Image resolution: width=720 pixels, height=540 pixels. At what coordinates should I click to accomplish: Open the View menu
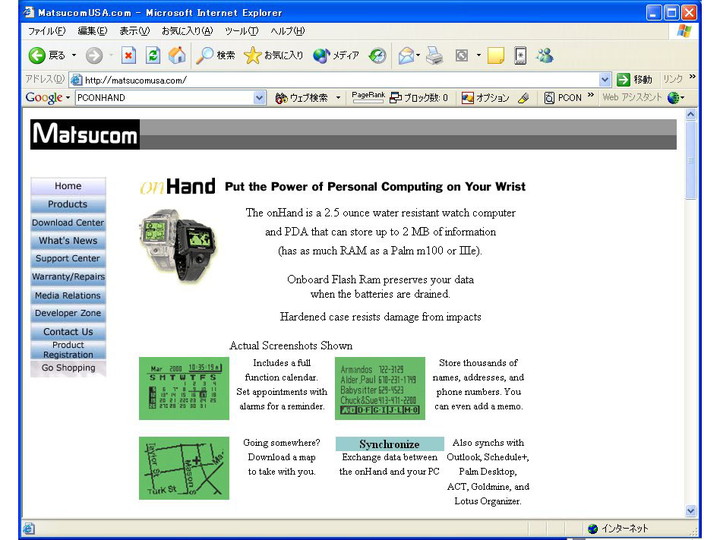135,31
